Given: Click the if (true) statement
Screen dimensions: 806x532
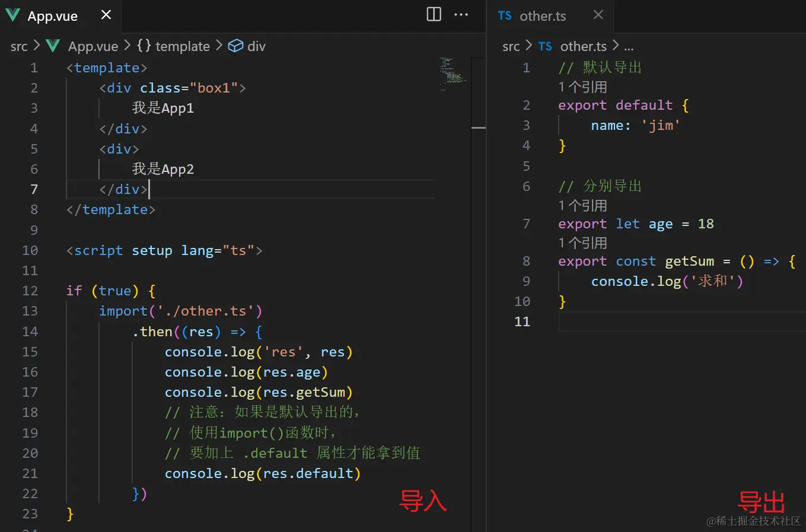Looking at the screenshot, I should (x=111, y=291).
